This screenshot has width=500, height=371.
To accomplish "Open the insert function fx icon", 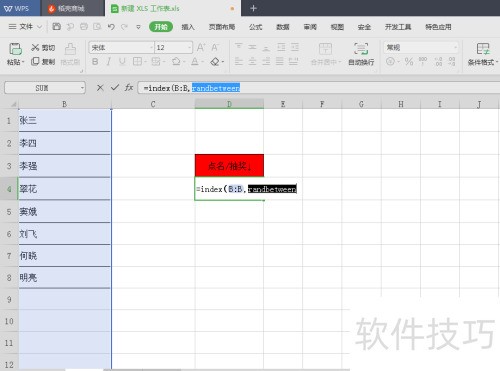I will 129,88.
